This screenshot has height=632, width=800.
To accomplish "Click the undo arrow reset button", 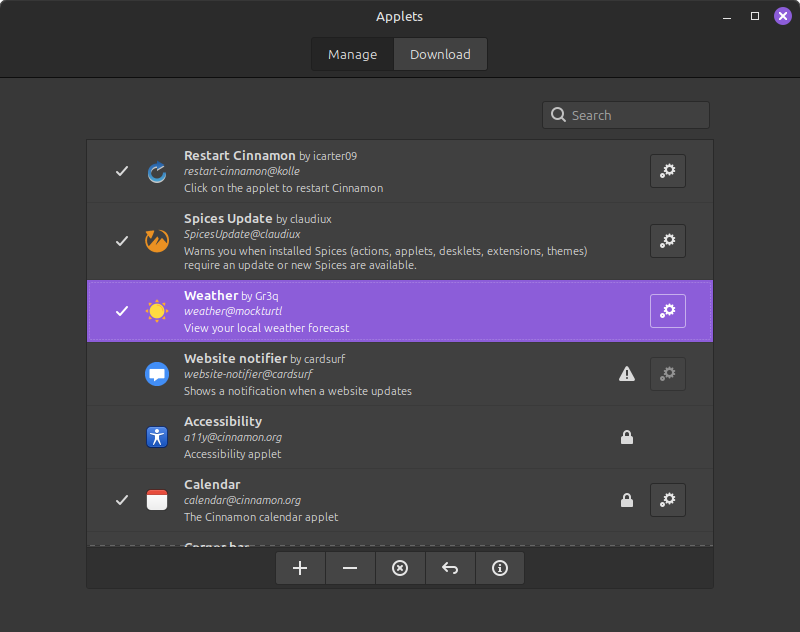I will [450, 568].
